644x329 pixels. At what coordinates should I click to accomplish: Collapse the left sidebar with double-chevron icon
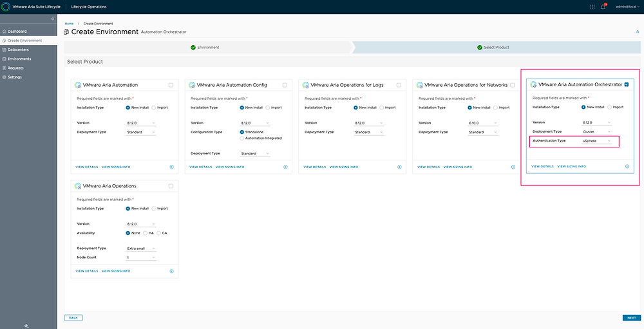tap(52, 19)
